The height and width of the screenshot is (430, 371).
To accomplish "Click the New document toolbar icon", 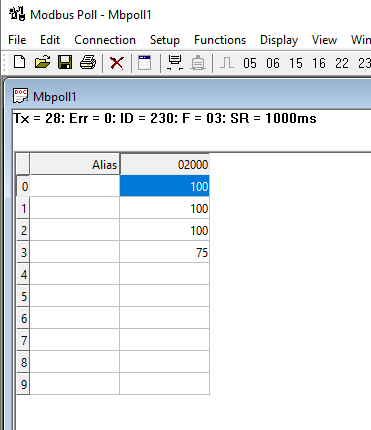I will 19,62.
